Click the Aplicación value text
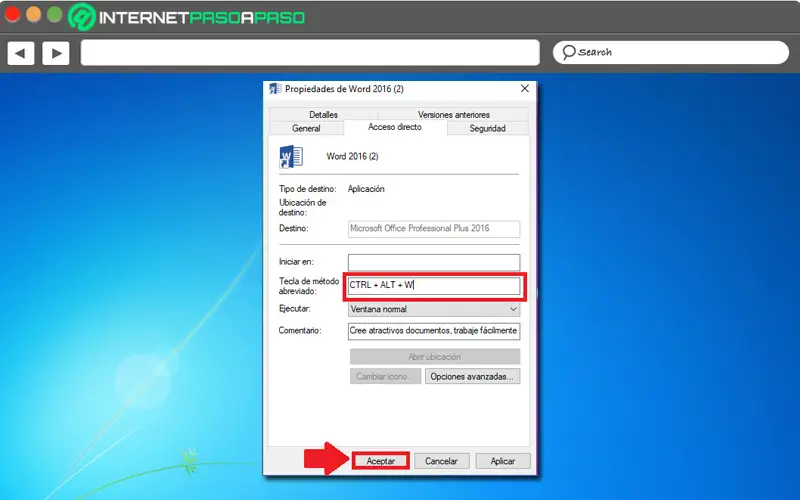 (366, 189)
